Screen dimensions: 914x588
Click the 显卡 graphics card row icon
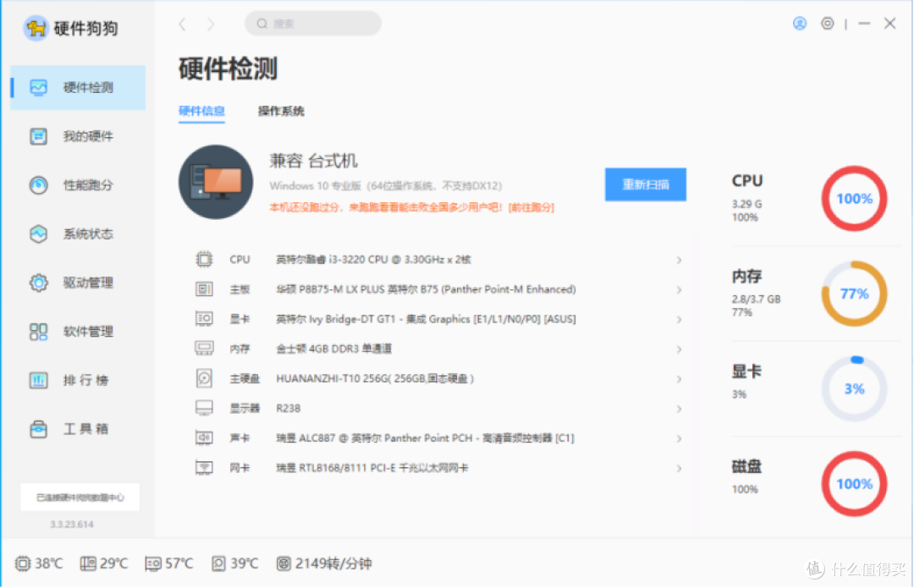[x=204, y=319]
